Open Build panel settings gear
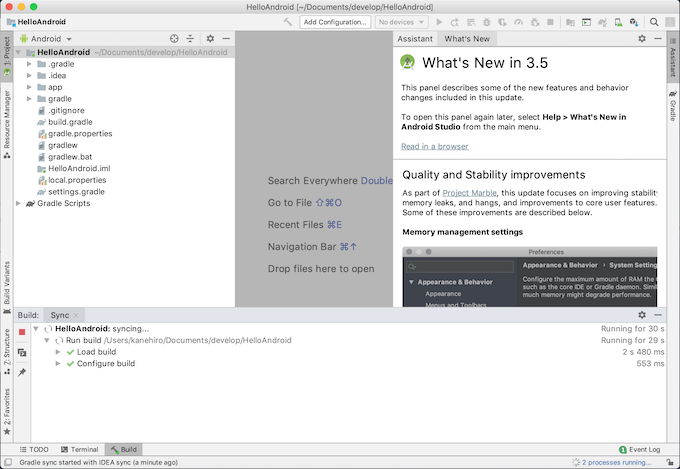The height and width of the screenshot is (469, 680). [642, 315]
